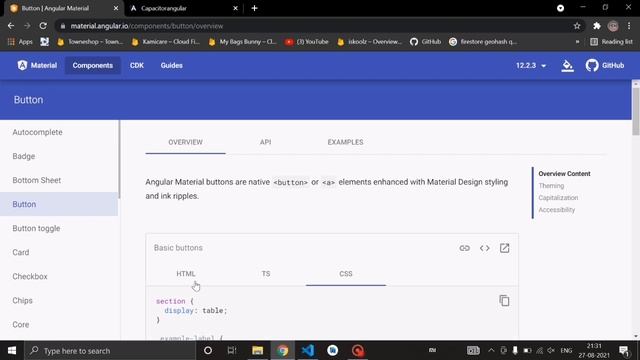The height and width of the screenshot is (360, 640).
Task: Open Chrome three-dot menu
Action: 629,26
